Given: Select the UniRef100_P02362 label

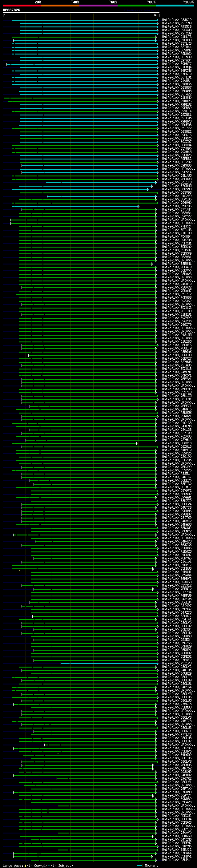Looking at the screenshot, I should pos(177,301).
